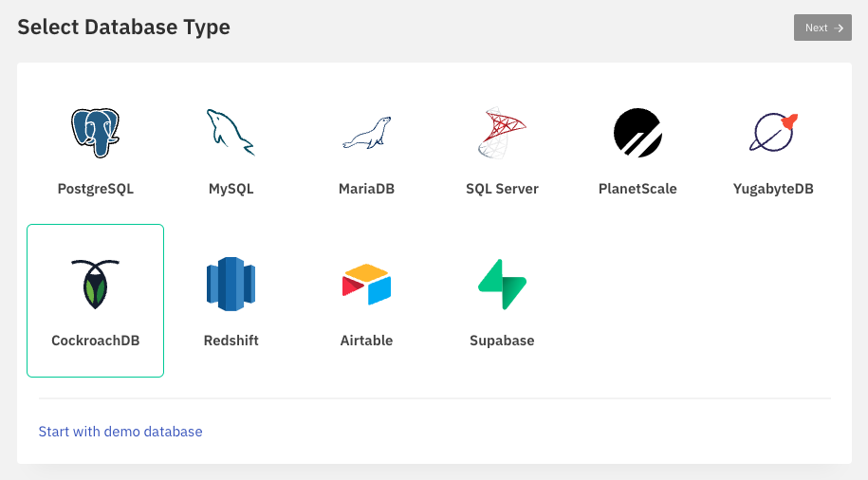Click the Airtable label text

click(366, 341)
